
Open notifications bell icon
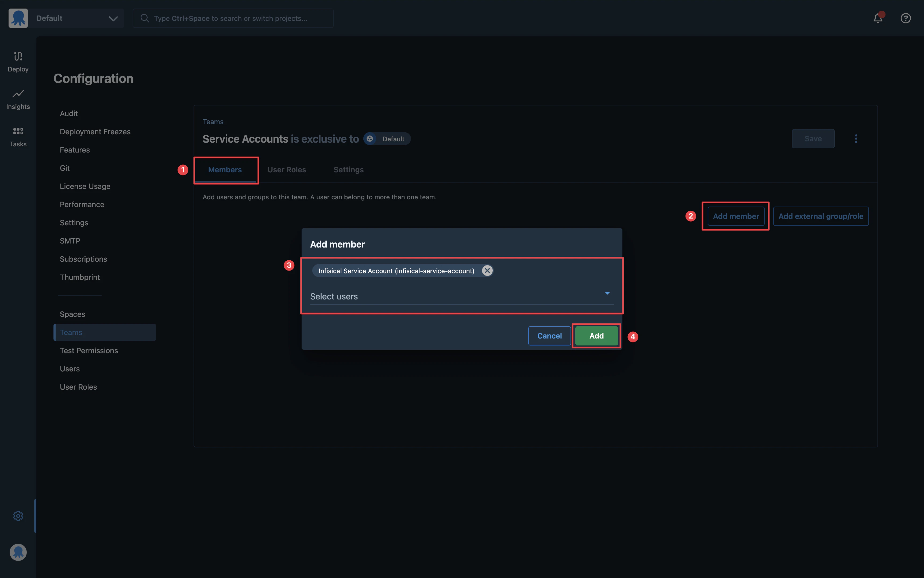tap(878, 18)
